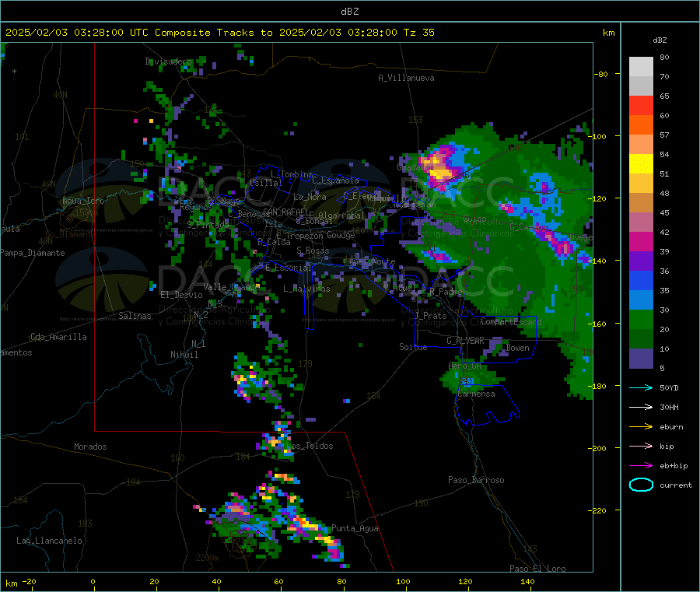This screenshot has width=700, height=592.
Task: Click the 'Soitue' place label
Action: pos(413,347)
